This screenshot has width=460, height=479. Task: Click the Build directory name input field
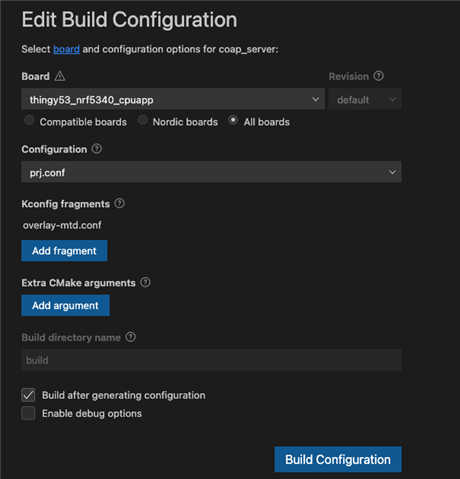211,360
